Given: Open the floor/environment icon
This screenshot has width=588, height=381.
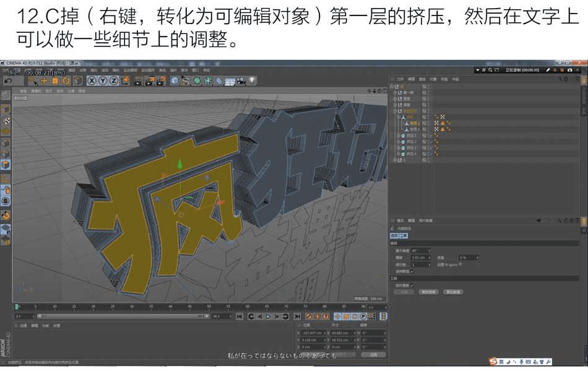Looking at the screenshot, I should (x=230, y=81).
